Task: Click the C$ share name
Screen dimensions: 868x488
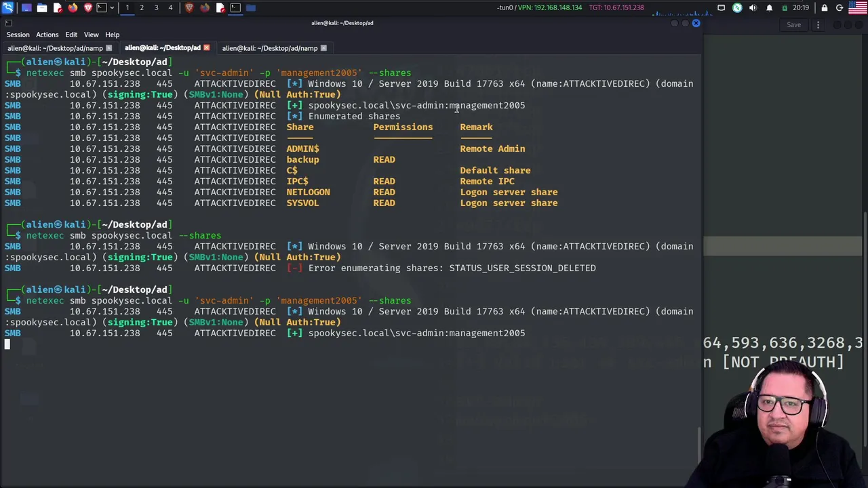Action: pos(292,170)
